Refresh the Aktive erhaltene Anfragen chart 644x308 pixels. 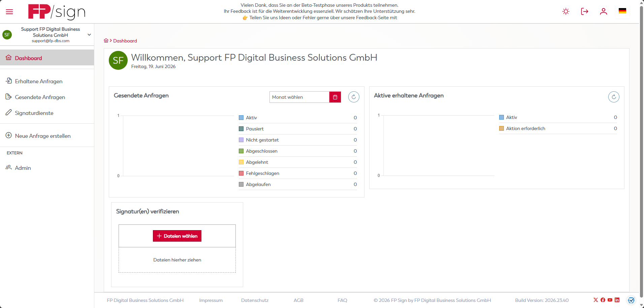pyautogui.click(x=614, y=97)
